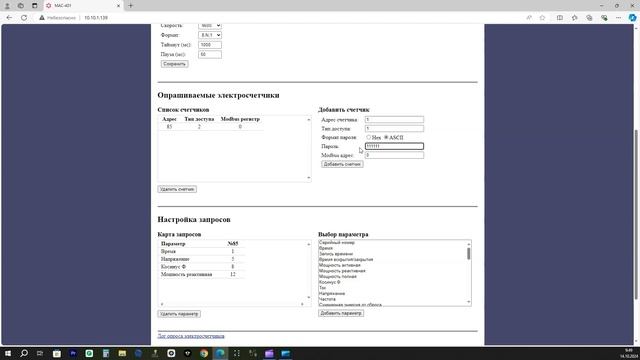Go back with the browser back arrow
The height and width of the screenshot is (360, 640).
9,18
